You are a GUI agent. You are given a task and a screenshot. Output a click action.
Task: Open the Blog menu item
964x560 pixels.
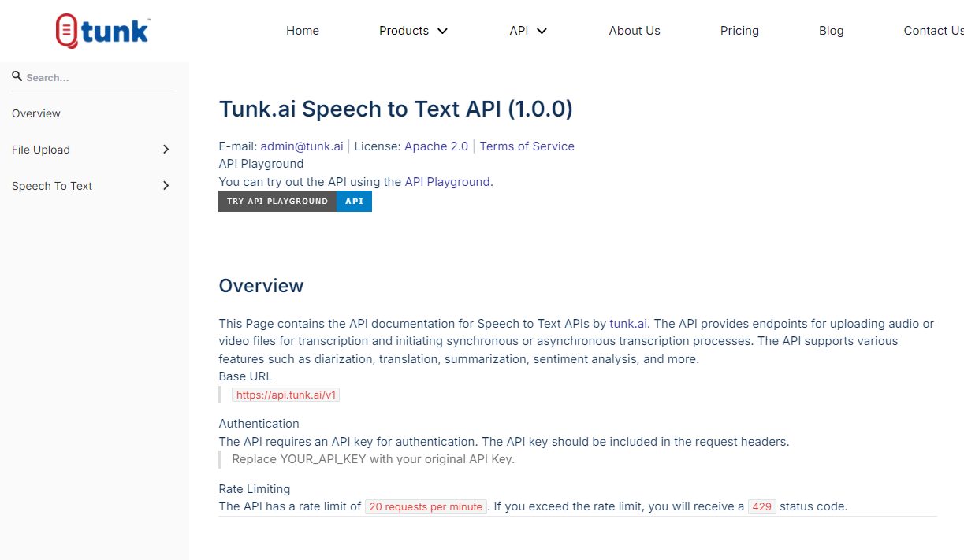click(831, 31)
